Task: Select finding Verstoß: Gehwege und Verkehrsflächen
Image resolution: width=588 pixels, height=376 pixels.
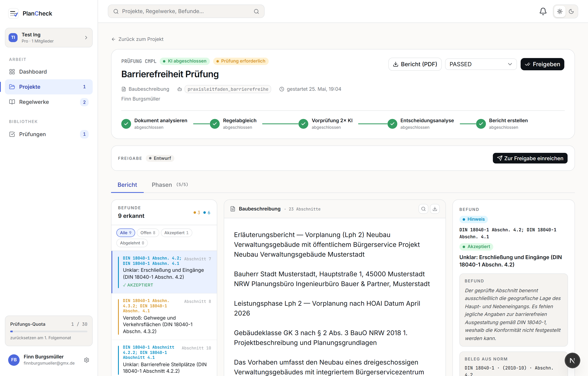Action: (164, 317)
